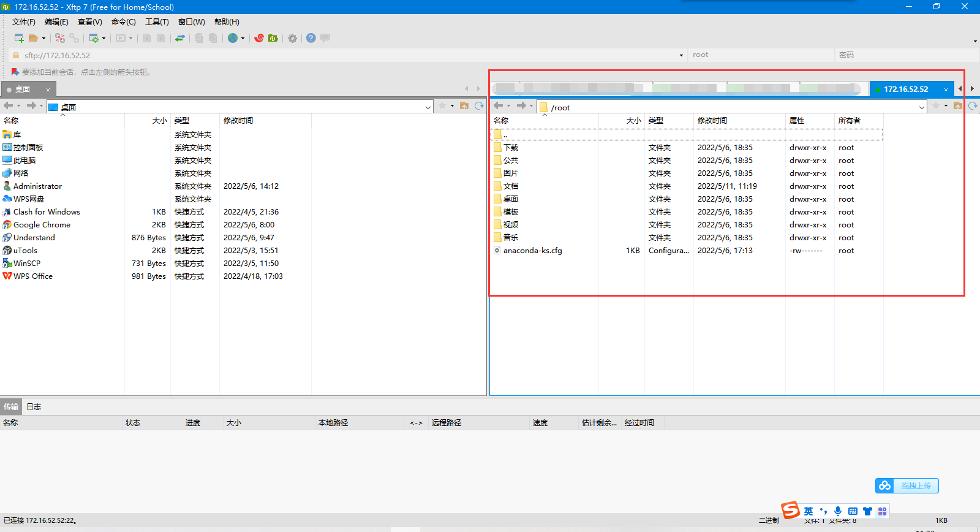
Task: Open Options via the gear icon
Action: (293, 38)
